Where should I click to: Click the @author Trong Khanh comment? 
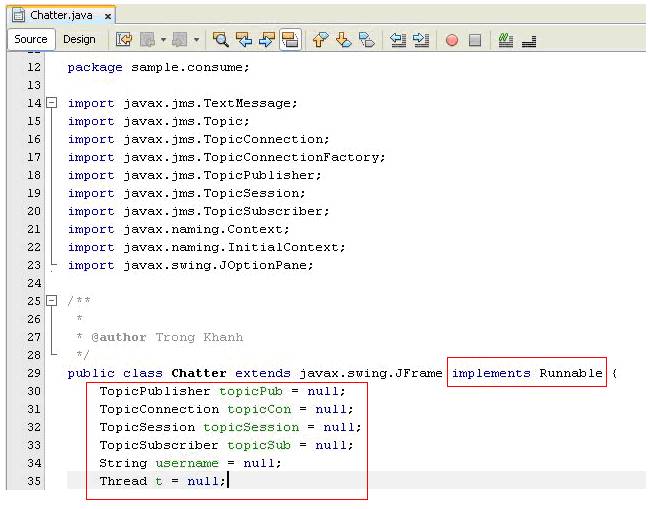coord(167,337)
